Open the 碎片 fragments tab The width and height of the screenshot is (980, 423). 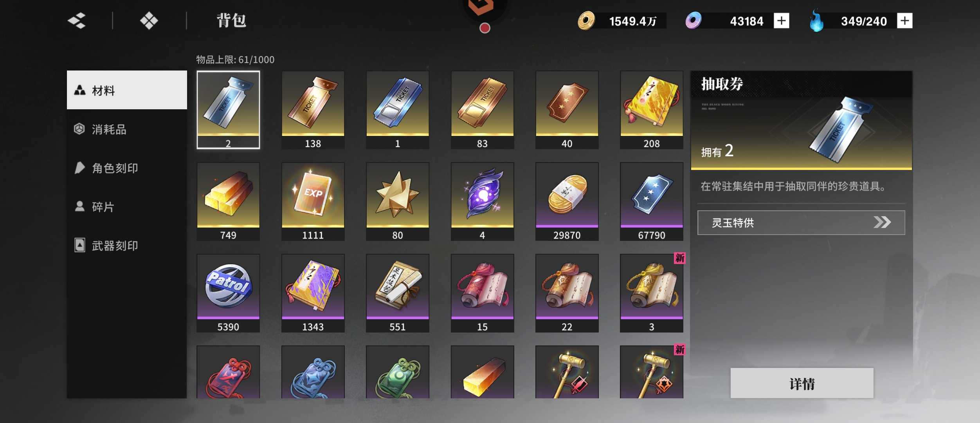click(x=127, y=207)
